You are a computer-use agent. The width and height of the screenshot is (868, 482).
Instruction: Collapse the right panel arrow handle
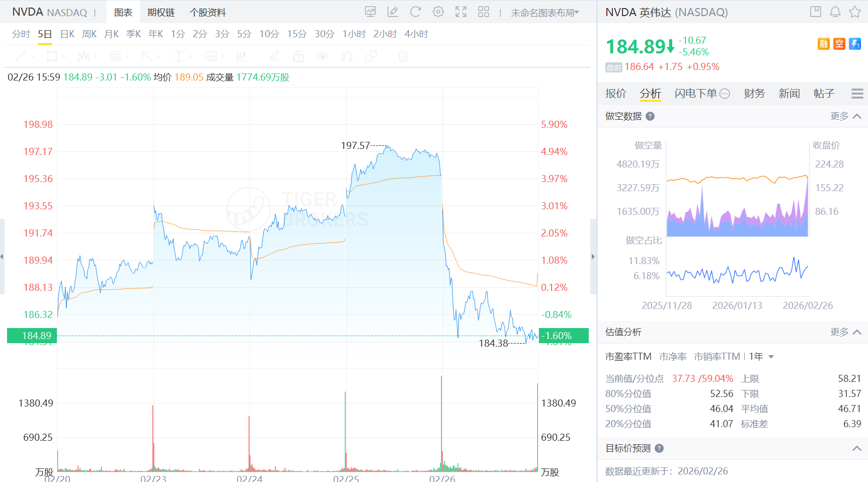593,257
